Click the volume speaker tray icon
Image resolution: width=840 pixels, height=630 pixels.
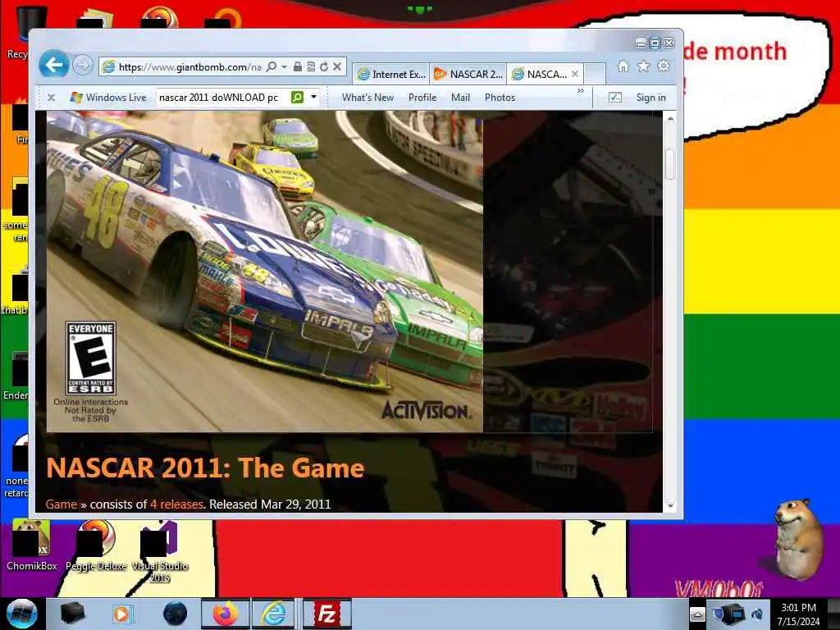click(757, 614)
